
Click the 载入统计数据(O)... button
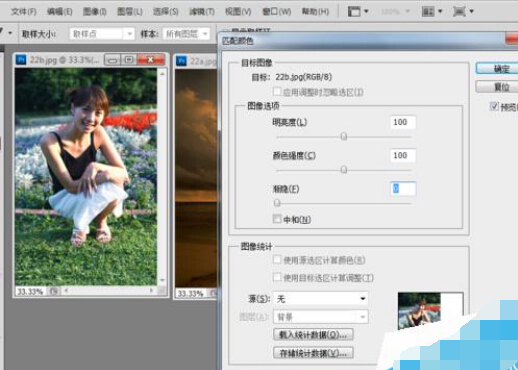[313, 335]
